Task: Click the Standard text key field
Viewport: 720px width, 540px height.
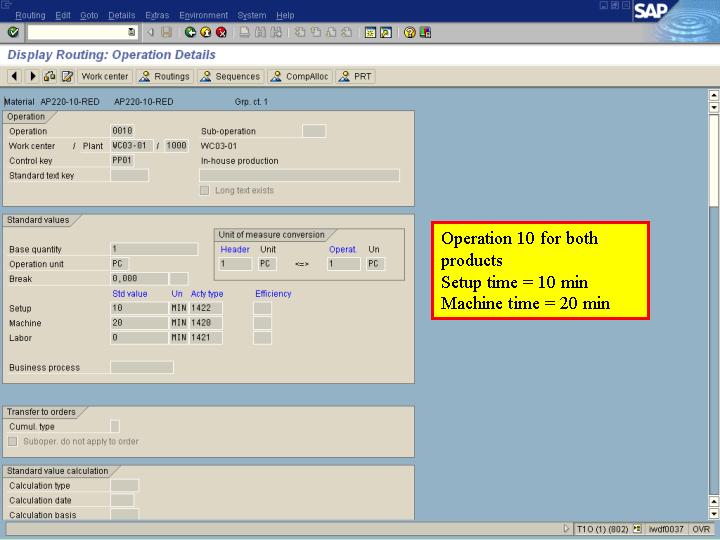Action: click(x=129, y=175)
